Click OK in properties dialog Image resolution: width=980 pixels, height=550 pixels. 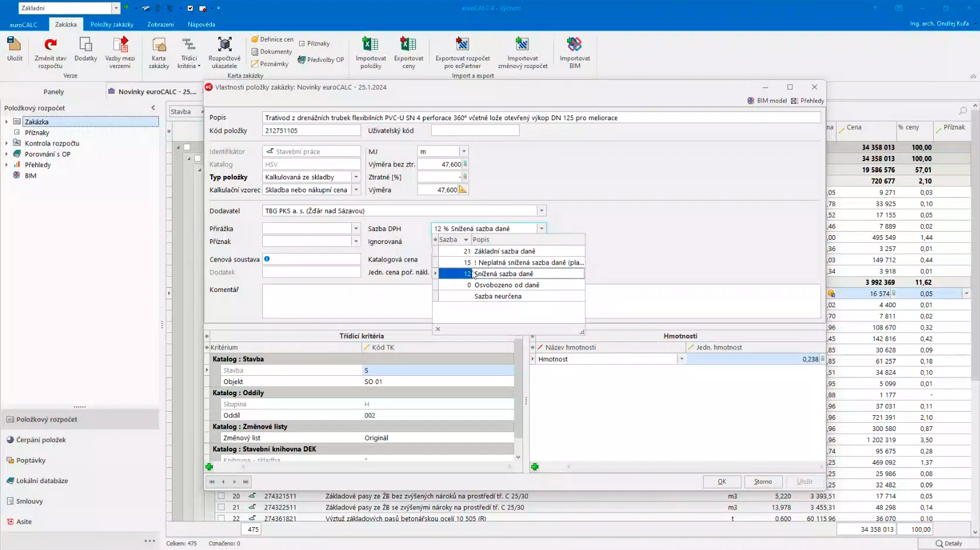click(x=722, y=481)
